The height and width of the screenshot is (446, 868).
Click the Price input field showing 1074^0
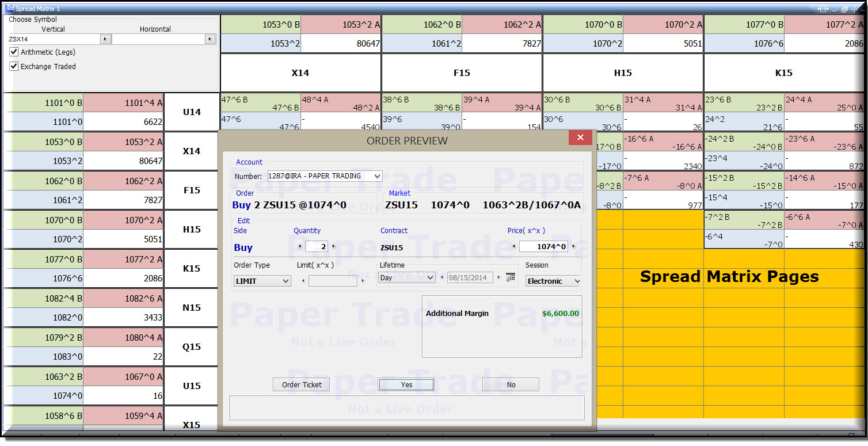[x=544, y=246]
